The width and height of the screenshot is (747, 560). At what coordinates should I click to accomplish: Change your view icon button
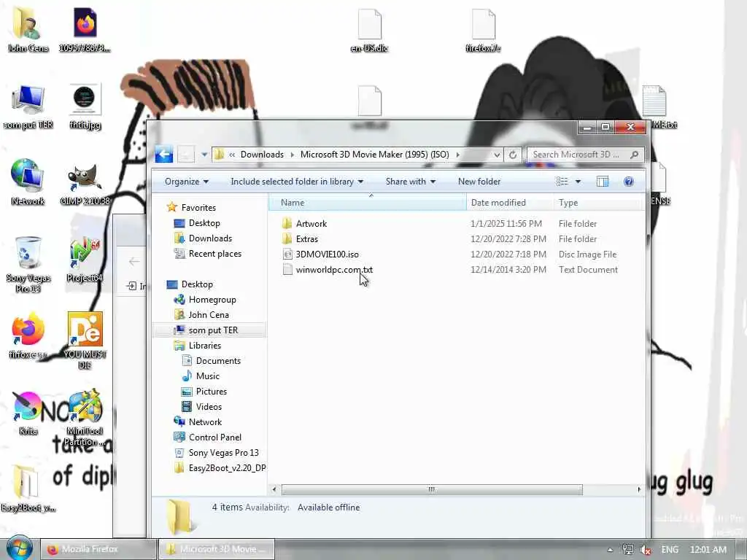click(x=562, y=182)
